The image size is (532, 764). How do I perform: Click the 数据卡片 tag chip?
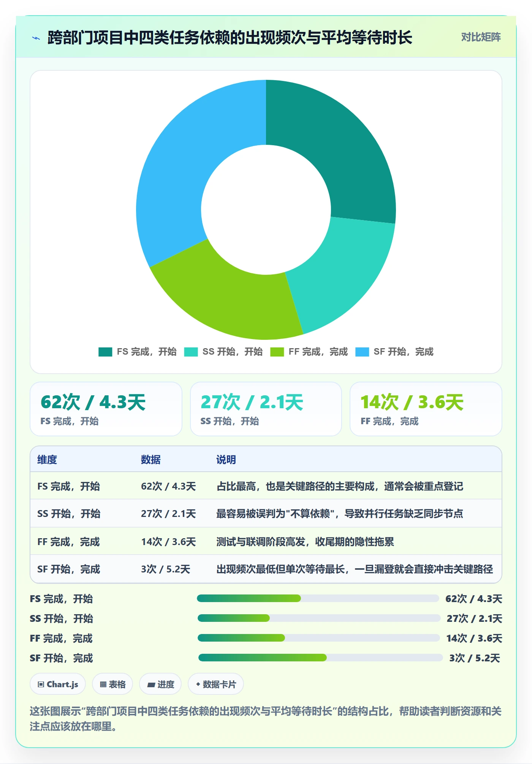pos(216,684)
